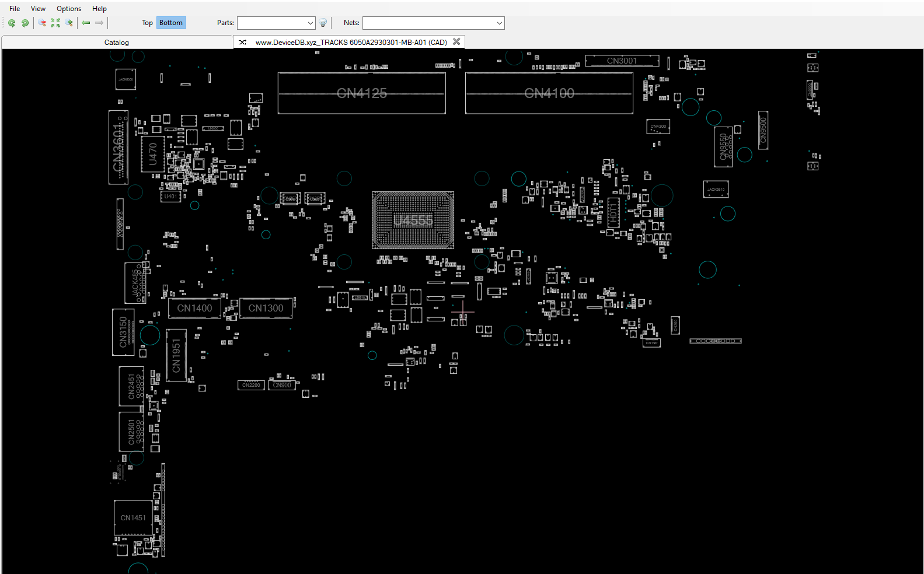Viewport: 924px width, 574px height.
Task: Fit the board to window
Action: (x=55, y=23)
